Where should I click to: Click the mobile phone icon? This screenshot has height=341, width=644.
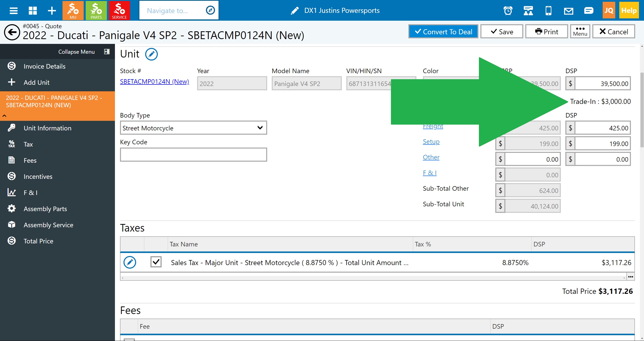coord(548,11)
